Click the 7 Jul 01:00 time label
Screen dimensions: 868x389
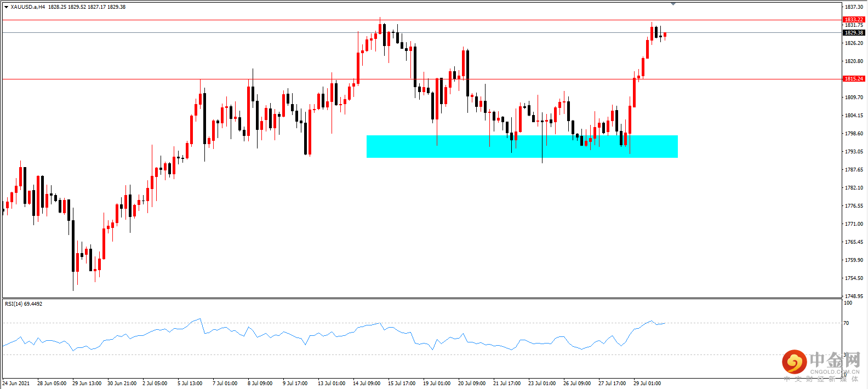point(225,384)
